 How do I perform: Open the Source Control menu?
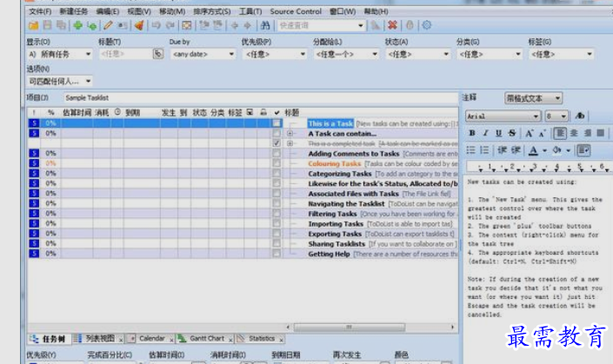[x=296, y=11]
